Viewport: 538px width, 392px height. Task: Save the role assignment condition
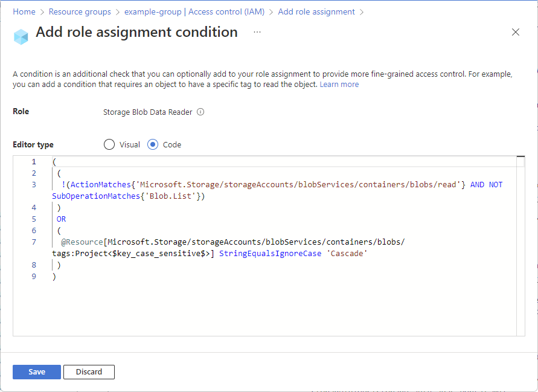[36, 371]
